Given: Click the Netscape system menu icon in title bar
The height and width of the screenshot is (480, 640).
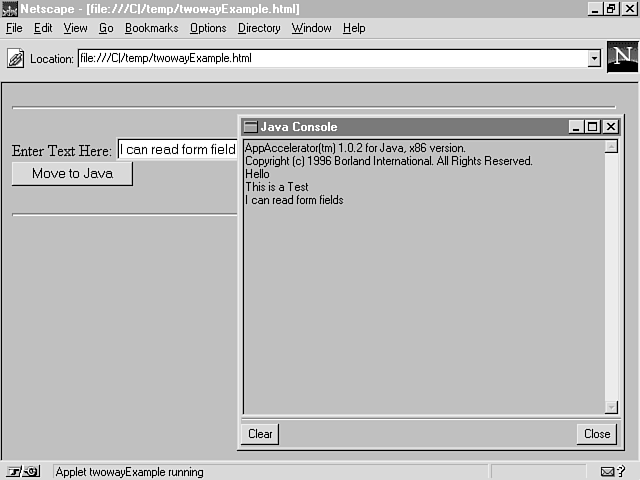Looking at the screenshot, I should tap(9, 9).
